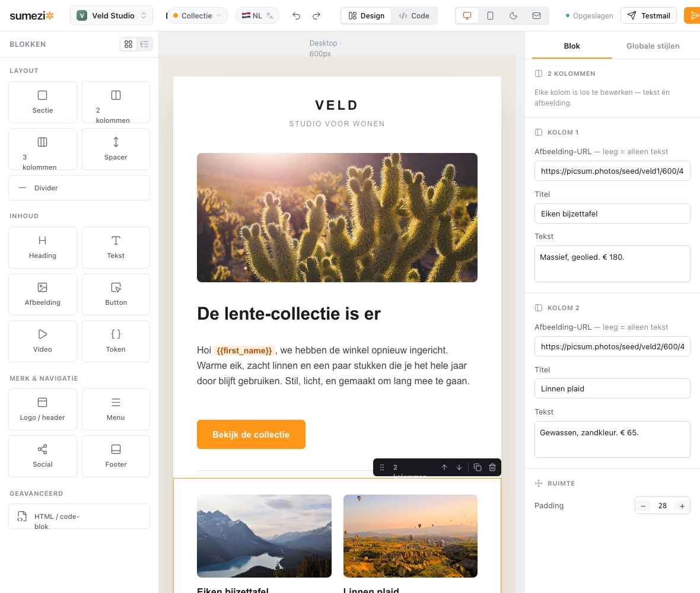Image resolution: width=700 pixels, height=593 pixels.
Task: Open the Veld Studio workspace switcher
Action: pos(112,15)
